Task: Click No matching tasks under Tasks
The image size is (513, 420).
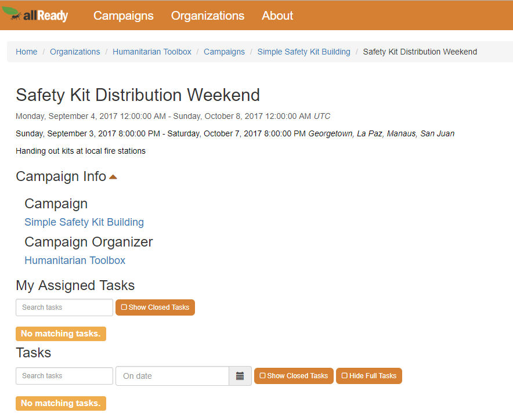Action: pos(61,403)
